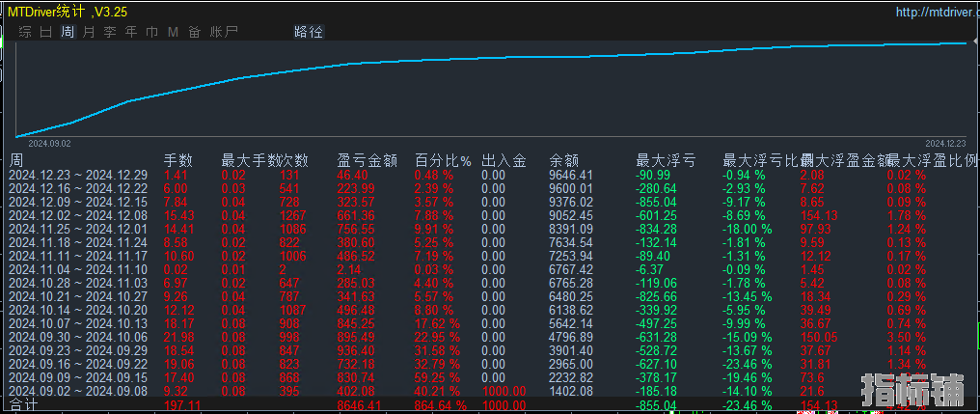This screenshot has width=980, height=414.
Task: Open the 备 tab
Action: tap(194, 32)
